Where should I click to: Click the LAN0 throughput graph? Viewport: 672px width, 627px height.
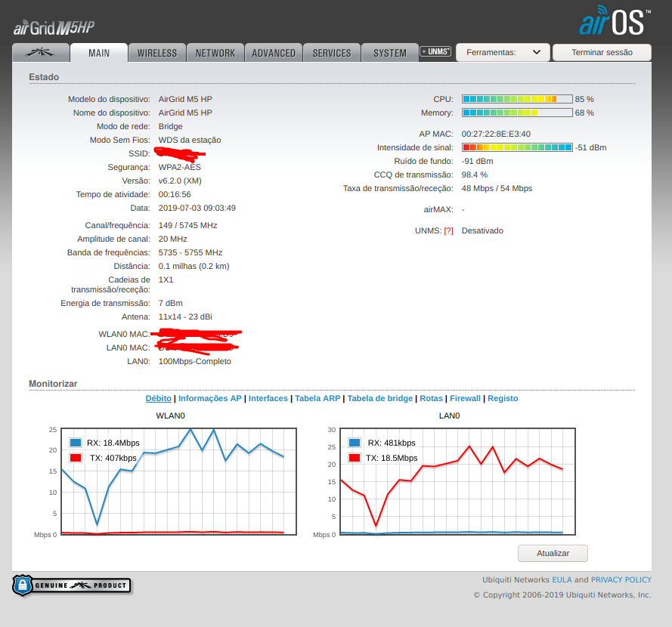[x=457, y=481]
